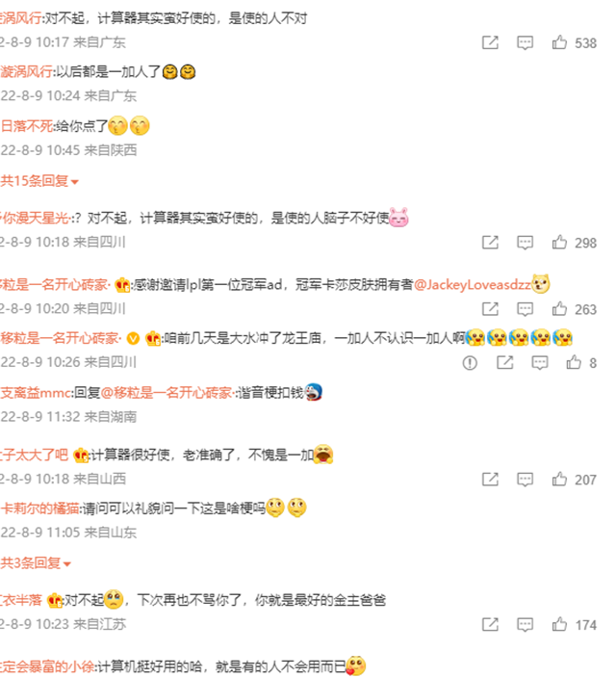Image resolution: width=616 pixels, height=678 pixels.
Task: Expand 共15条回复 replies
Action: pos(39,181)
